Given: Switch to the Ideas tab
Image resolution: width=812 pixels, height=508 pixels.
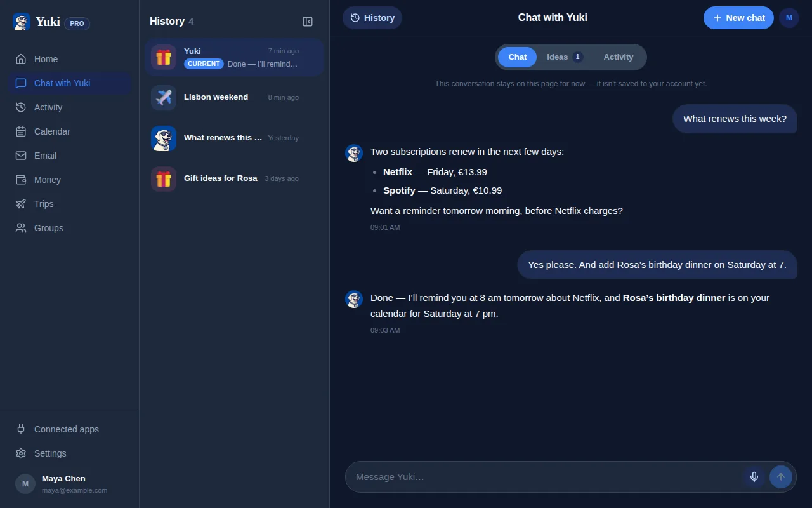Looking at the screenshot, I should tap(565, 57).
